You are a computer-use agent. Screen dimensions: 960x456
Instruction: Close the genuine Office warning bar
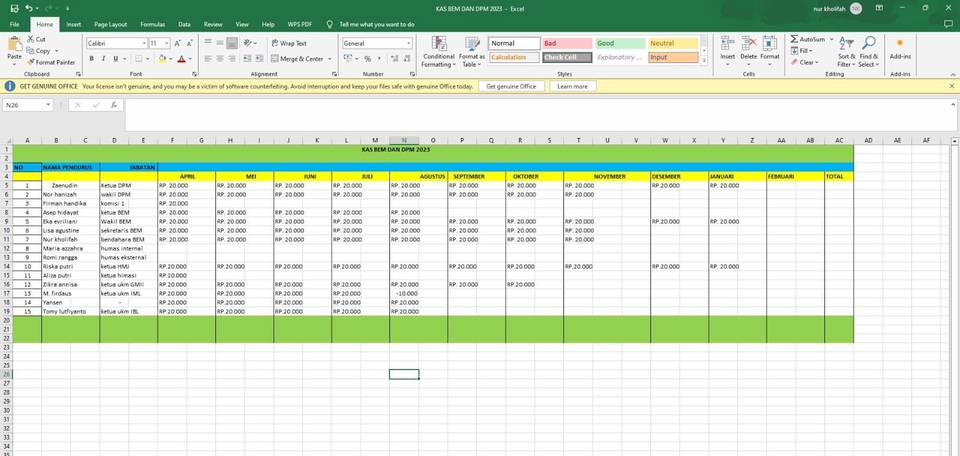click(952, 86)
